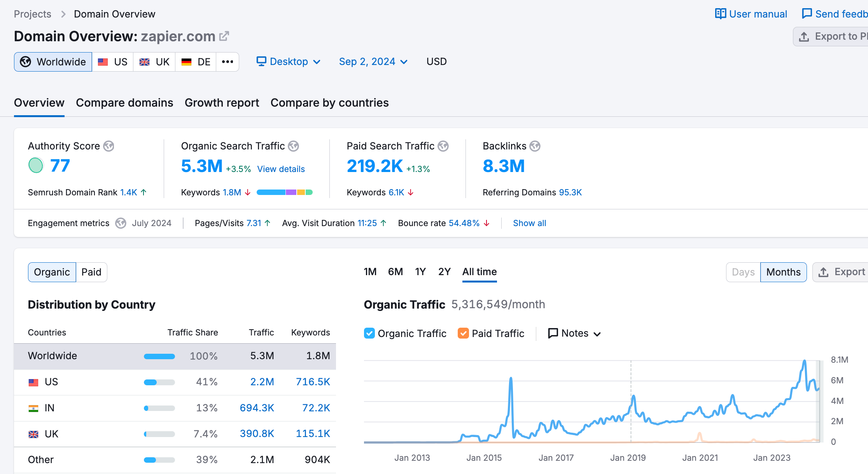Select the 1Y time range tab
The height and width of the screenshot is (474, 868).
pos(420,272)
